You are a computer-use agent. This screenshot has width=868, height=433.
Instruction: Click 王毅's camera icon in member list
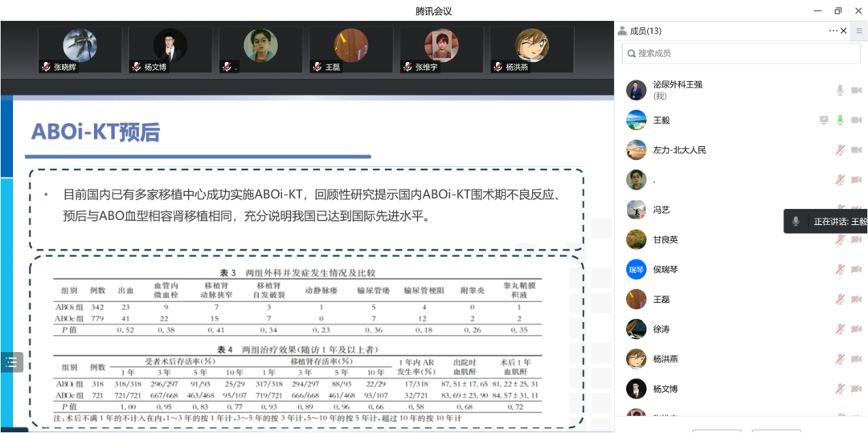[857, 120]
